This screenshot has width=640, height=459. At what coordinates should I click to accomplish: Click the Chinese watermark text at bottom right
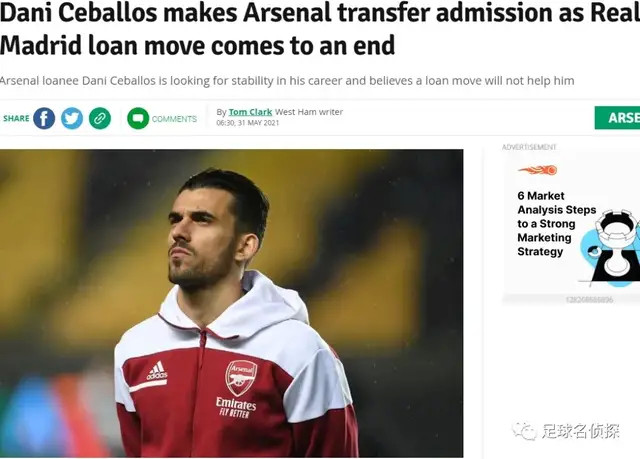pos(580,431)
